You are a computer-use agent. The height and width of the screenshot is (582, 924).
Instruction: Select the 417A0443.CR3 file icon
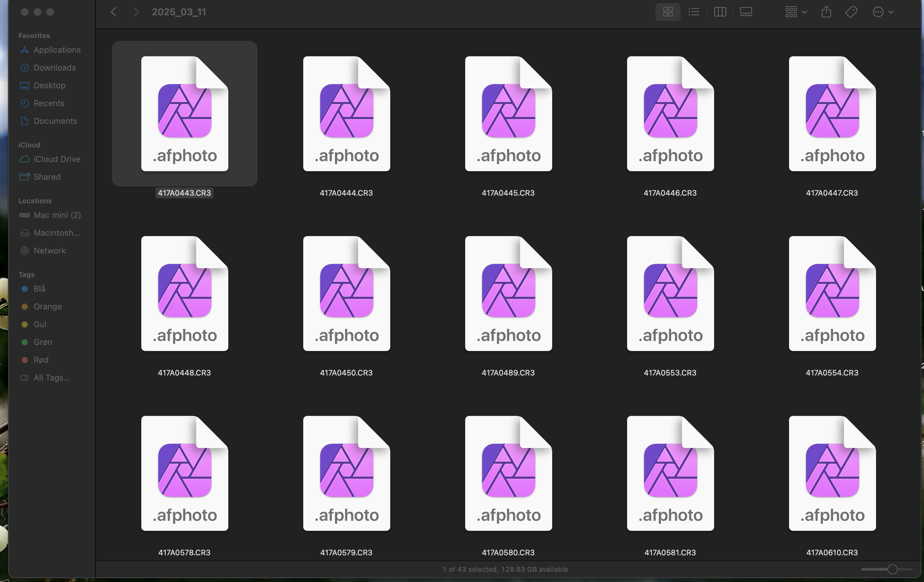(184, 114)
